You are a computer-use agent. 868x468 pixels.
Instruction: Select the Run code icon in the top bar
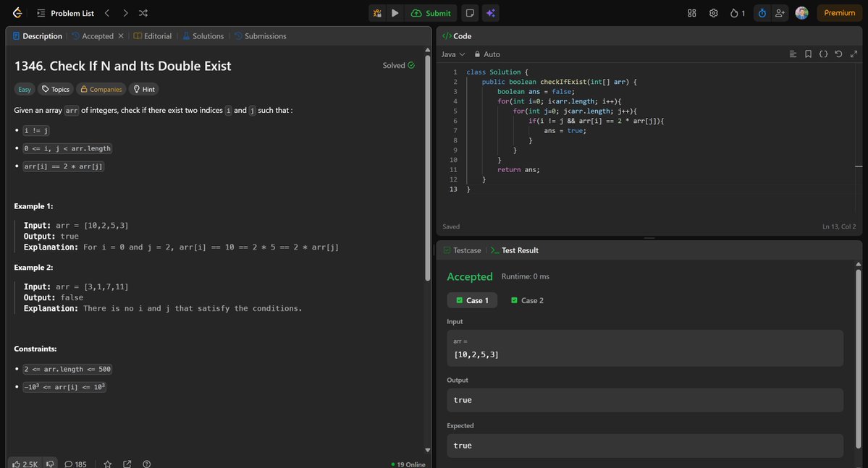[394, 12]
